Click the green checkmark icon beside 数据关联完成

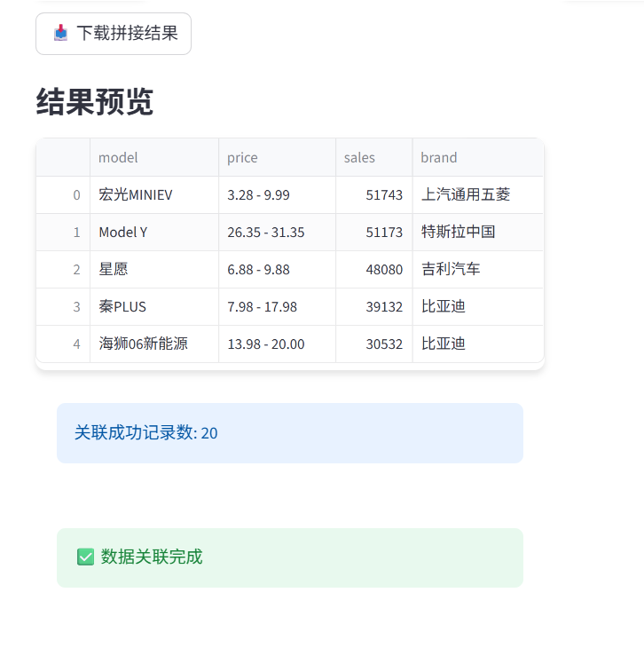coord(85,557)
